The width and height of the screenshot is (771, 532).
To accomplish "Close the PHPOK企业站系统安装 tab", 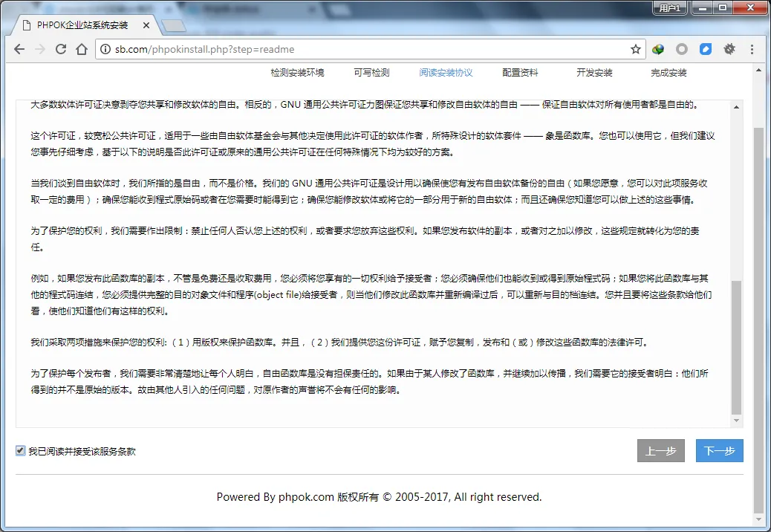I will tap(146, 25).
